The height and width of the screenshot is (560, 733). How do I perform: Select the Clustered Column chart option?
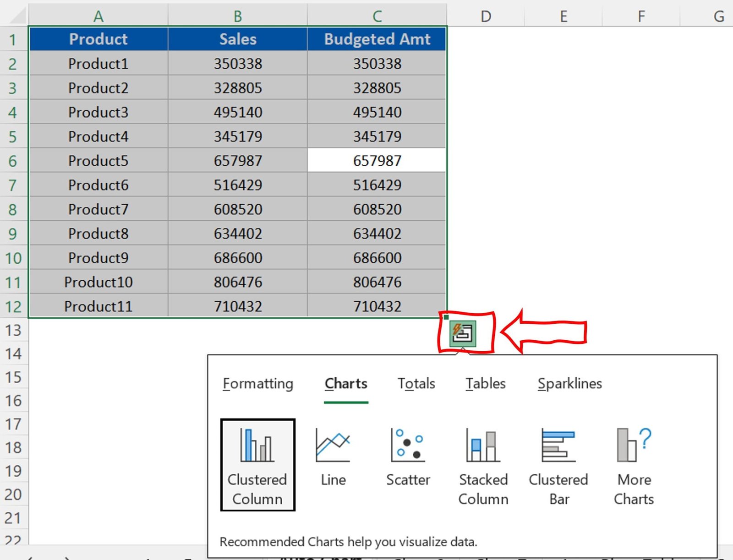pyautogui.click(x=257, y=465)
